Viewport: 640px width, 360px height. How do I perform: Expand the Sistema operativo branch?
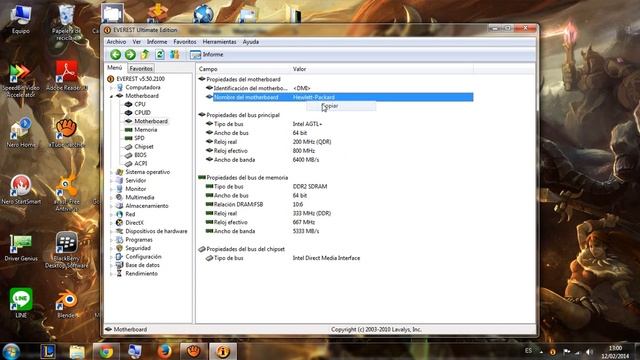pyautogui.click(x=111, y=172)
